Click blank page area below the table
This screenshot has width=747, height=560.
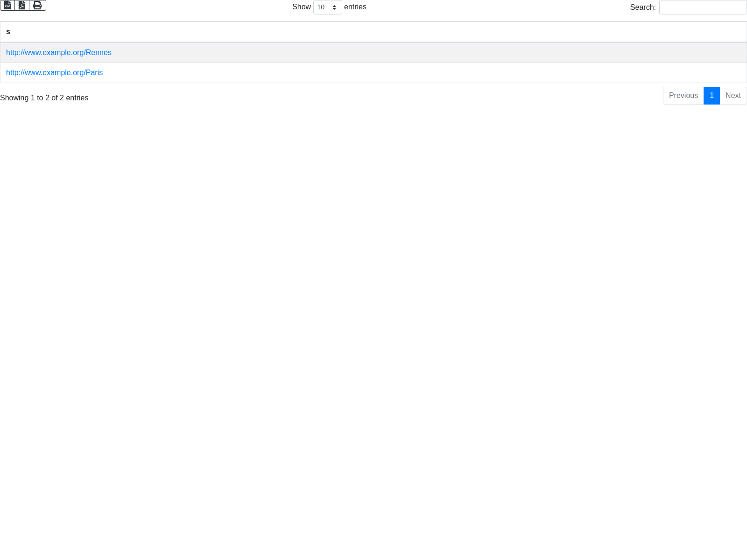coord(373,327)
